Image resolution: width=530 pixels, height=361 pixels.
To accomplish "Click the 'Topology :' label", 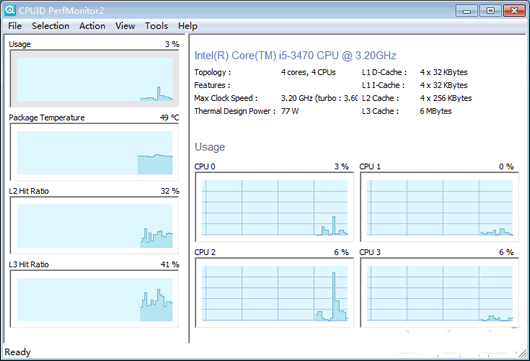I will coord(212,72).
